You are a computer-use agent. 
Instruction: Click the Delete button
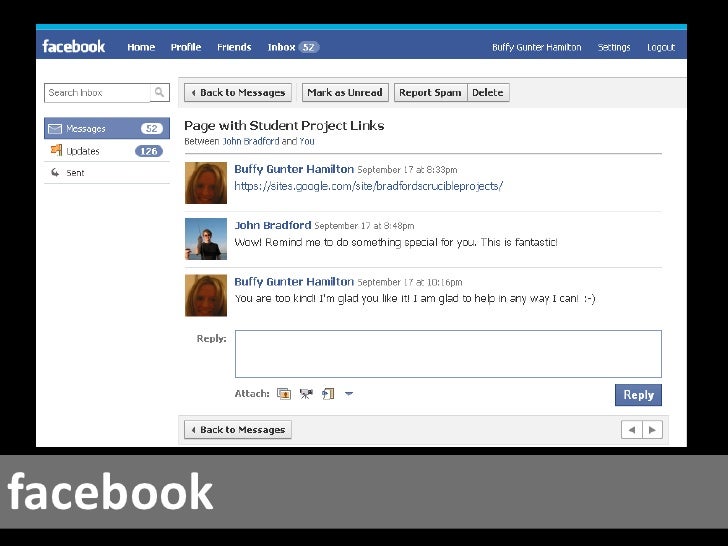(x=488, y=92)
